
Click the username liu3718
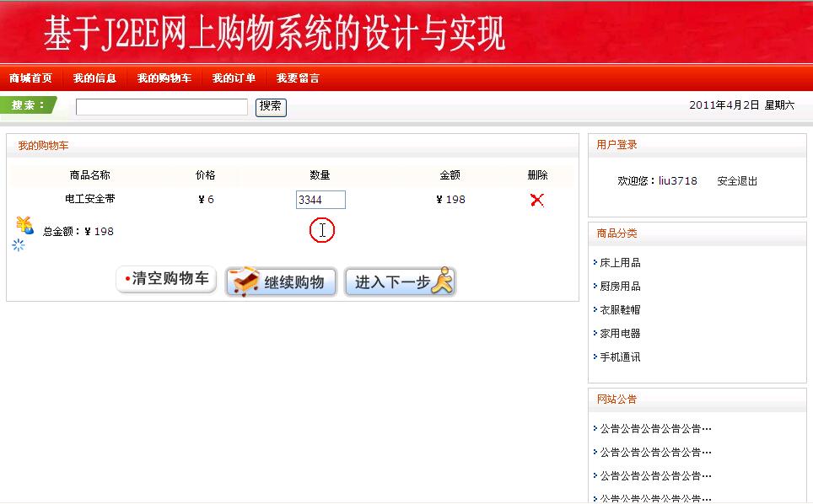[x=678, y=180]
